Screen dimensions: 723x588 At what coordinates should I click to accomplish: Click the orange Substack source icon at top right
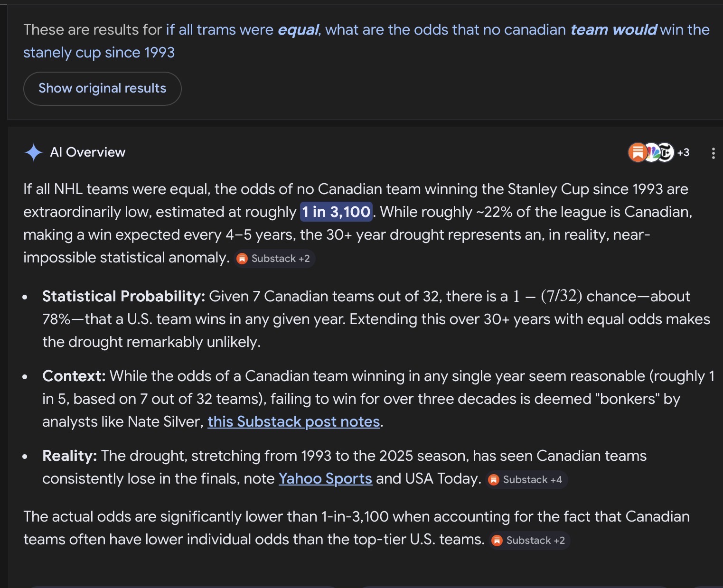637,152
